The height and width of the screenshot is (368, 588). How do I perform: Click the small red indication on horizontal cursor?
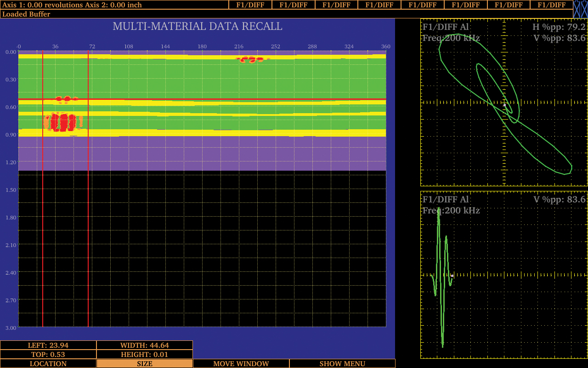(67, 99)
